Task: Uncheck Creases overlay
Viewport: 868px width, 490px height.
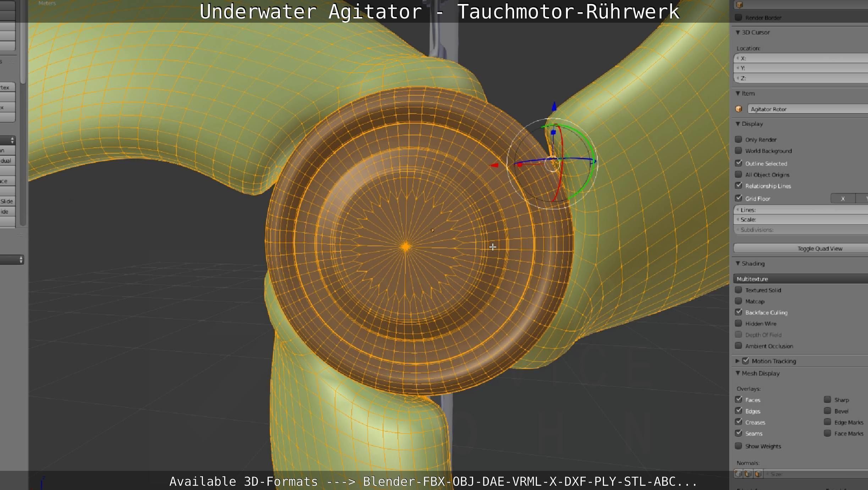Action: (x=738, y=422)
